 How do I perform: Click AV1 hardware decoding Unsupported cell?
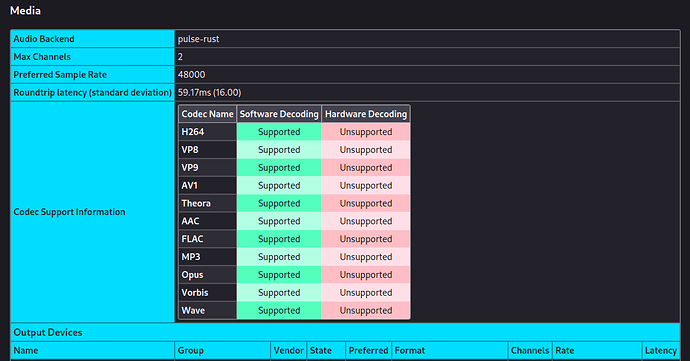(366, 185)
